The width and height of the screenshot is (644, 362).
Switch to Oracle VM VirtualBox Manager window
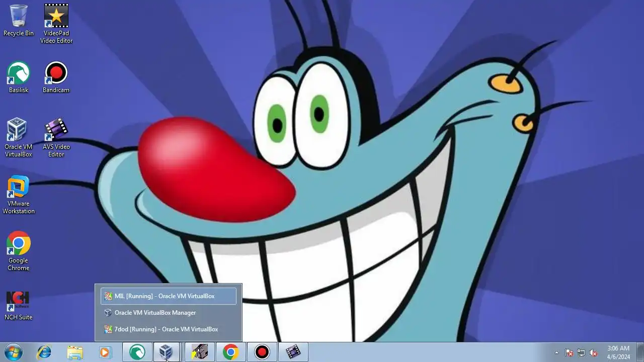coord(169,313)
